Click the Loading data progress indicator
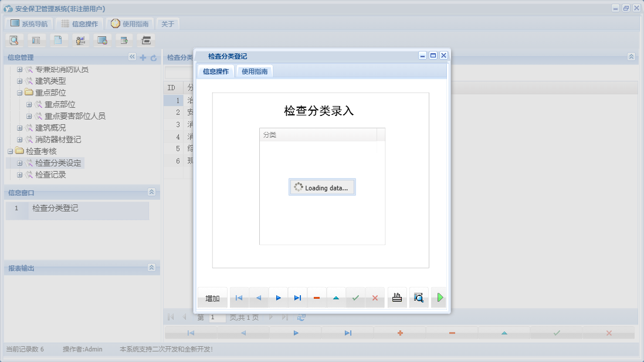 click(x=322, y=187)
